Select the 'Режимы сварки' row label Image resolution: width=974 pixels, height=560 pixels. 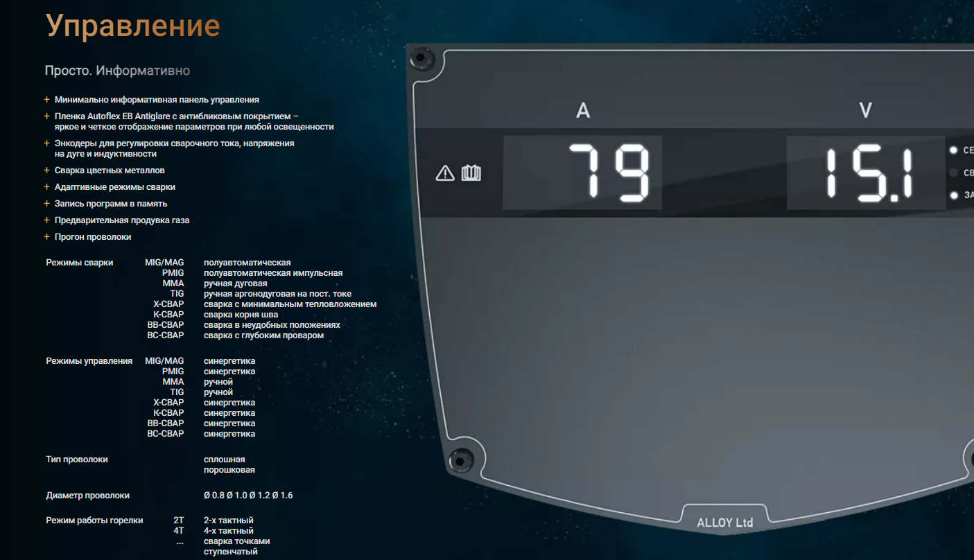coord(79,263)
